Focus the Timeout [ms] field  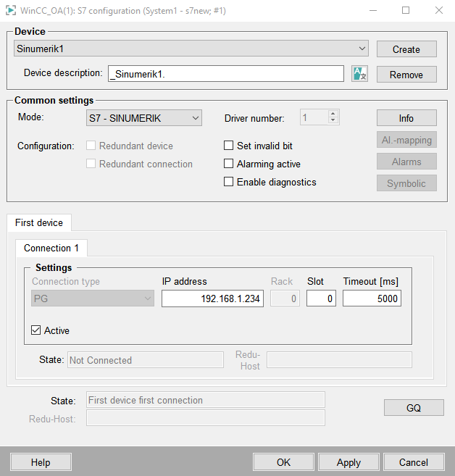[x=372, y=298]
